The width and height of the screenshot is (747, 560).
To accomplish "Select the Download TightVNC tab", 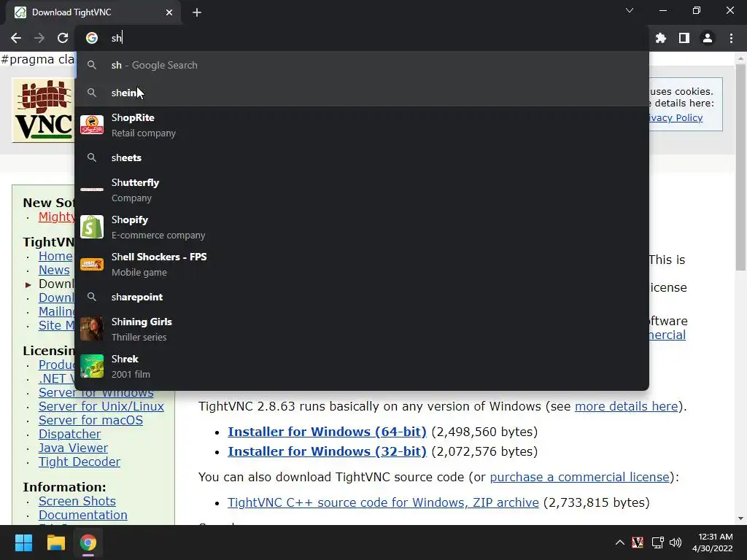I will point(93,12).
